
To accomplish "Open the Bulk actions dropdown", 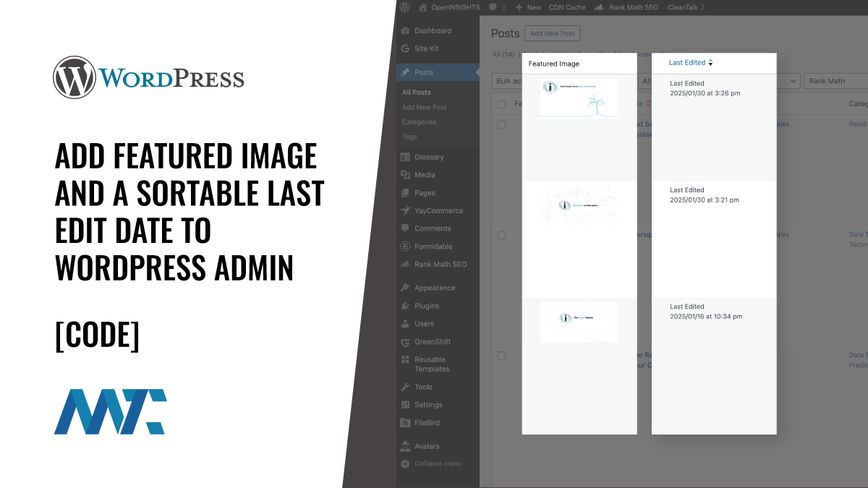I will 506,81.
